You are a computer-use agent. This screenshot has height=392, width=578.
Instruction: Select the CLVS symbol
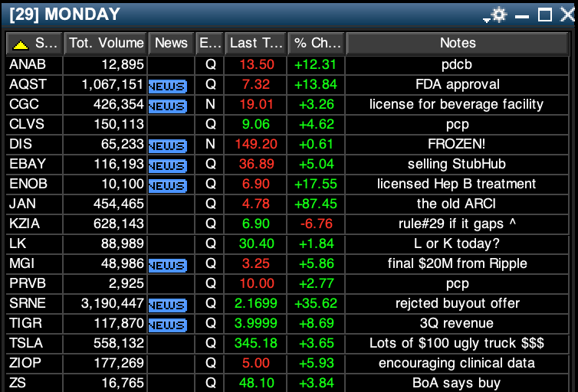click(27, 124)
